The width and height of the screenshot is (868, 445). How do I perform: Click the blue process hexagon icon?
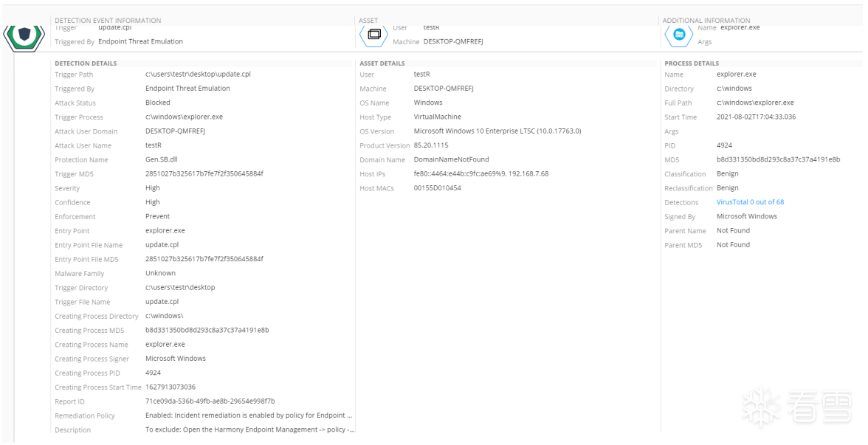point(679,34)
